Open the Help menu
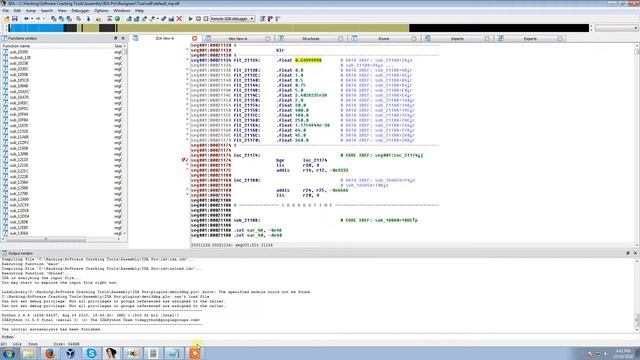 [x=139, y=11]
